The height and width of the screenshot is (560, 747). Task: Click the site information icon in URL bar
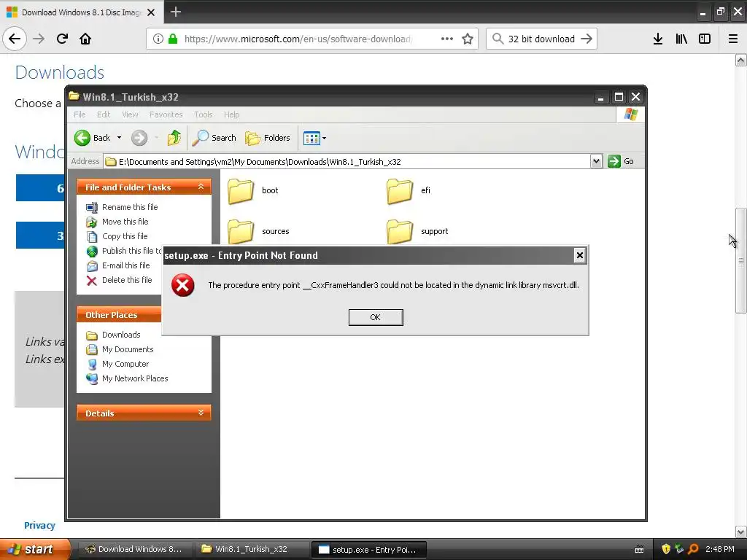click(x=158, y=39)
